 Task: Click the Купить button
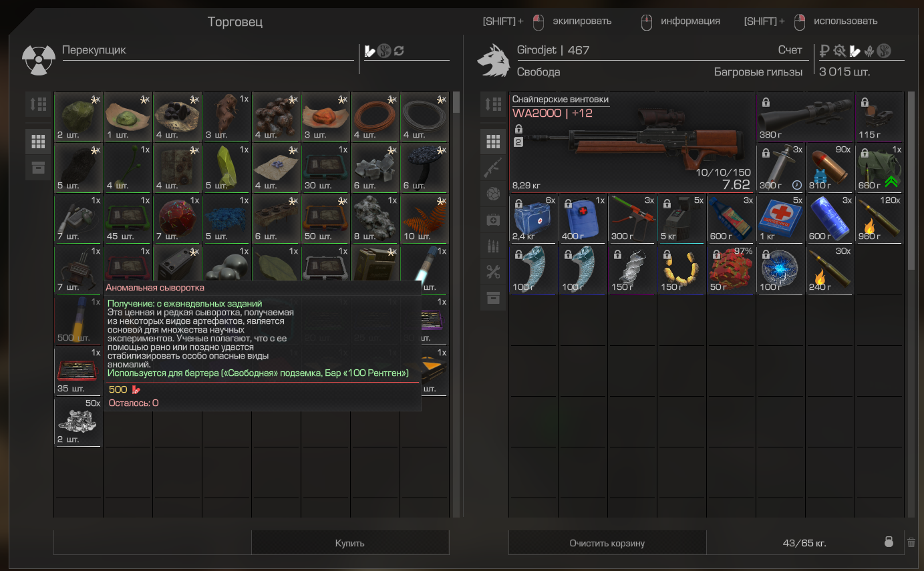(x=350, y=543)
